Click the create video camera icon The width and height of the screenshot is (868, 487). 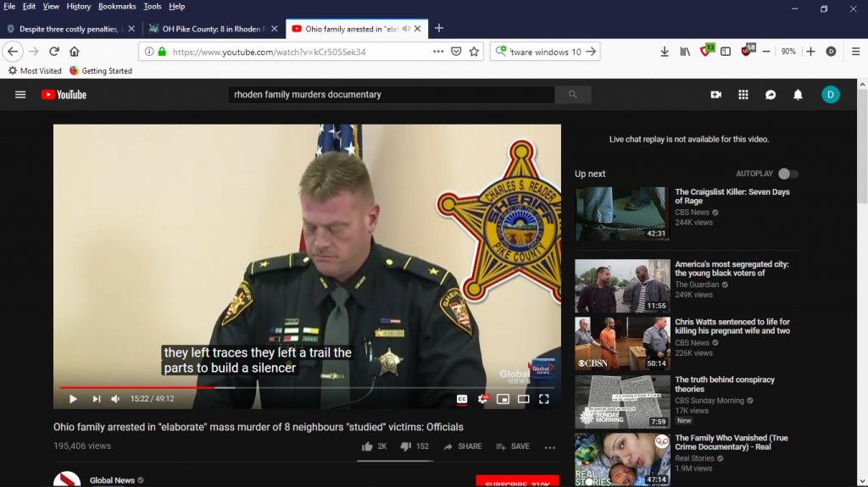(x=715, y=95)
